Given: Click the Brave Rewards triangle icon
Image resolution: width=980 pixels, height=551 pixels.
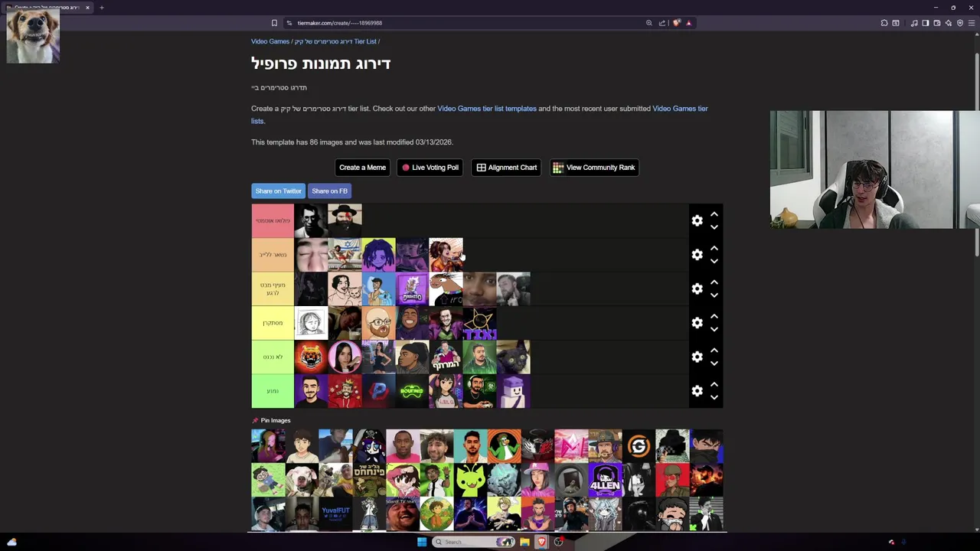Looking at the screenshot, I should [x=688, y=23].
